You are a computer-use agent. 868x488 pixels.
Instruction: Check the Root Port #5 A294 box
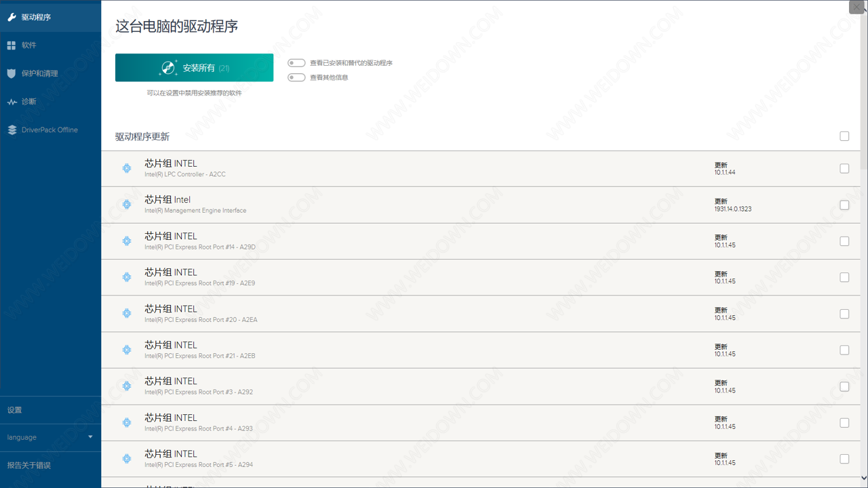(844, 459)
